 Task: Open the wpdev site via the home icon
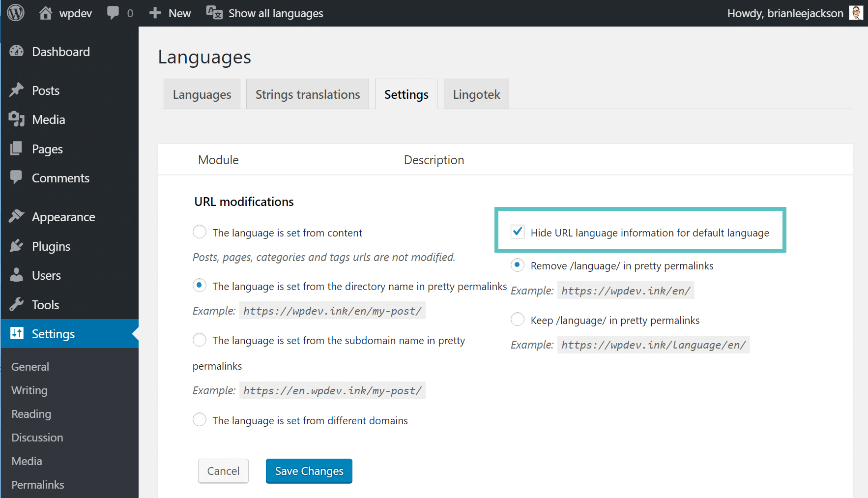[x=47, y=13]
